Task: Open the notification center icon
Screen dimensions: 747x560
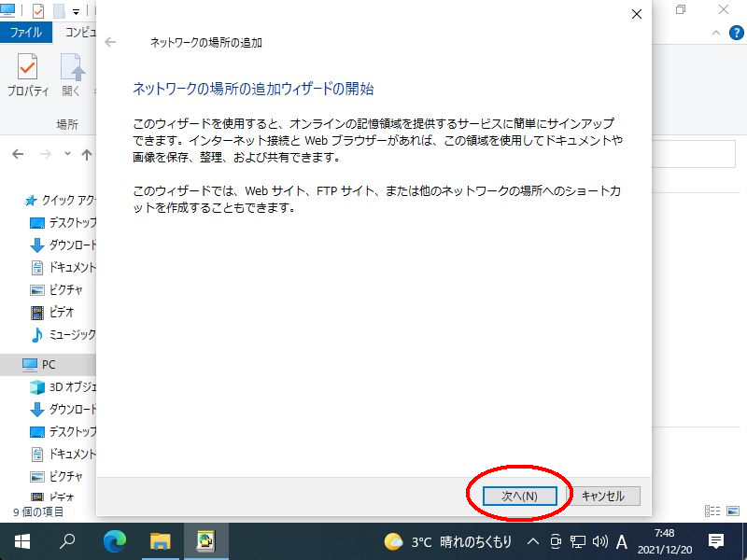Action: coord(716,541)
